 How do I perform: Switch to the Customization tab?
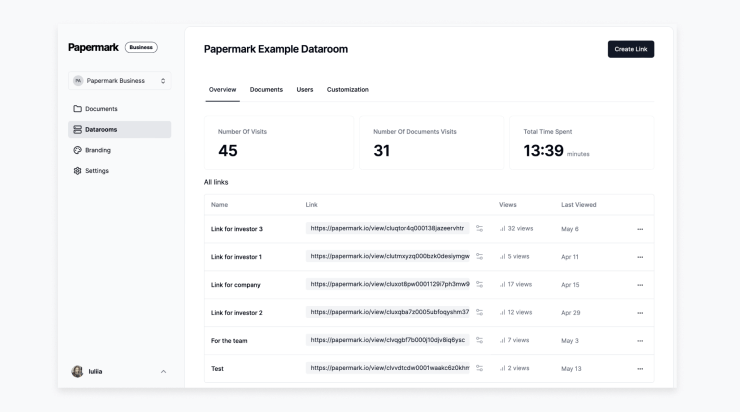(348, 90)
